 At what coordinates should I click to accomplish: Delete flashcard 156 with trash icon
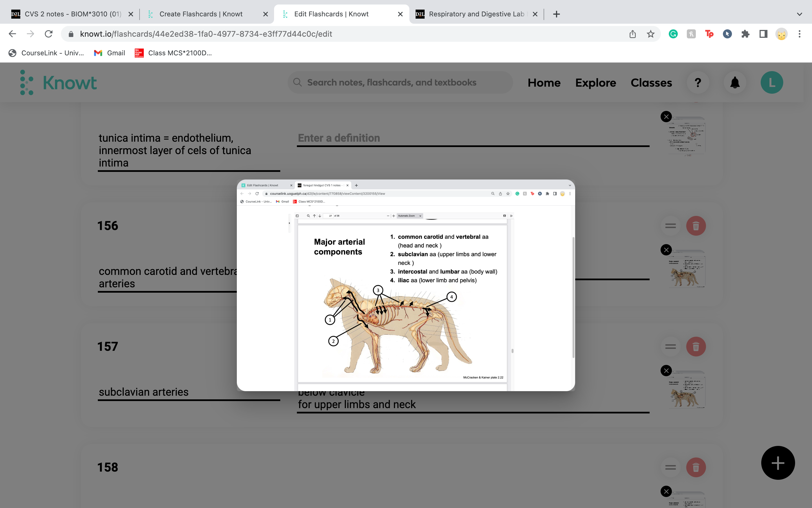click(696, 226)
